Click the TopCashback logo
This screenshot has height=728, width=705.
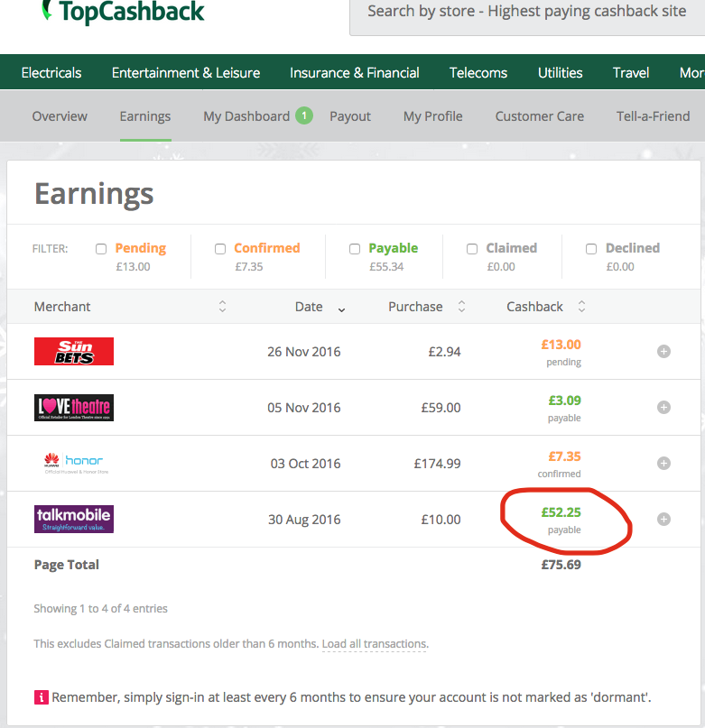tap(123, 12)
